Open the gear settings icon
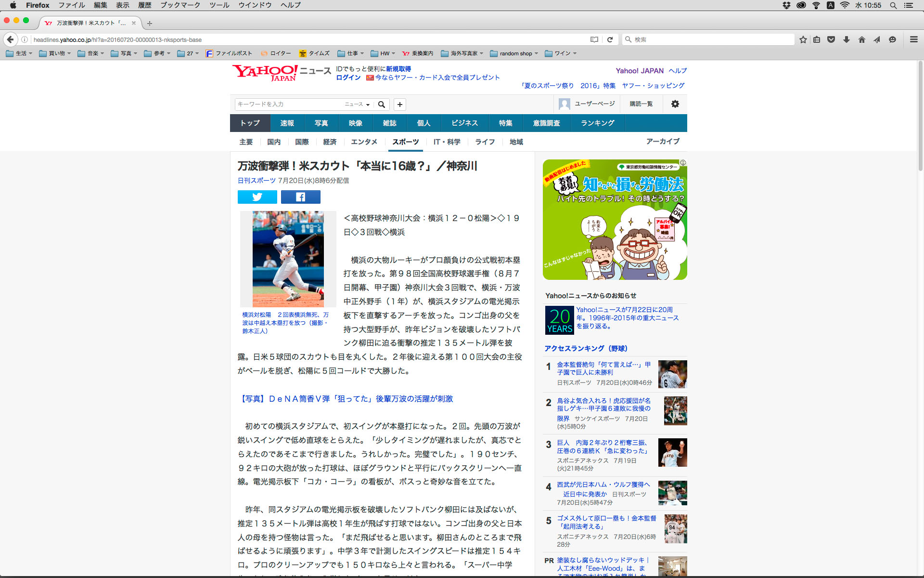Image resolution: width=924 pixels, height=578 pixels. coord(675,104)
